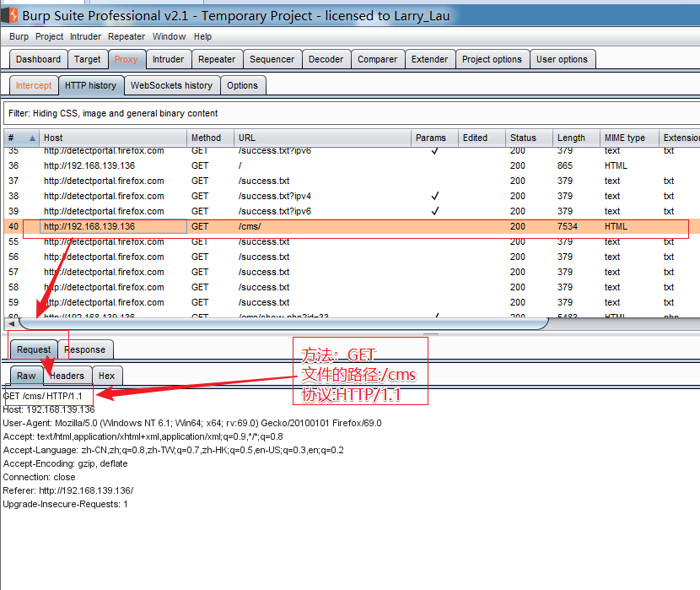The width and height of the screenshot is (700, 590).
Task: Open the Sequencer tab
Action: 272,59
